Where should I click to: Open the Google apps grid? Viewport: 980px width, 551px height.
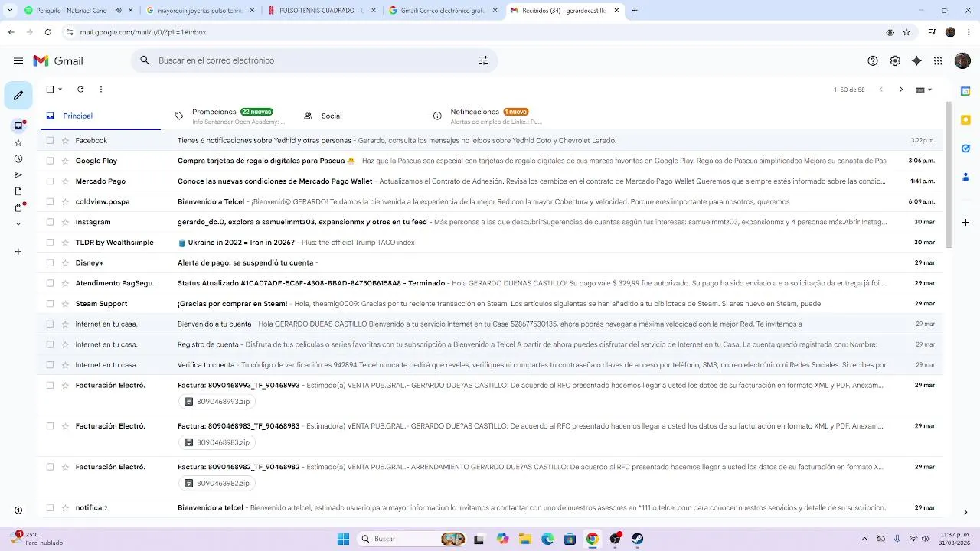pyautogui.click(x=938, y=60)
